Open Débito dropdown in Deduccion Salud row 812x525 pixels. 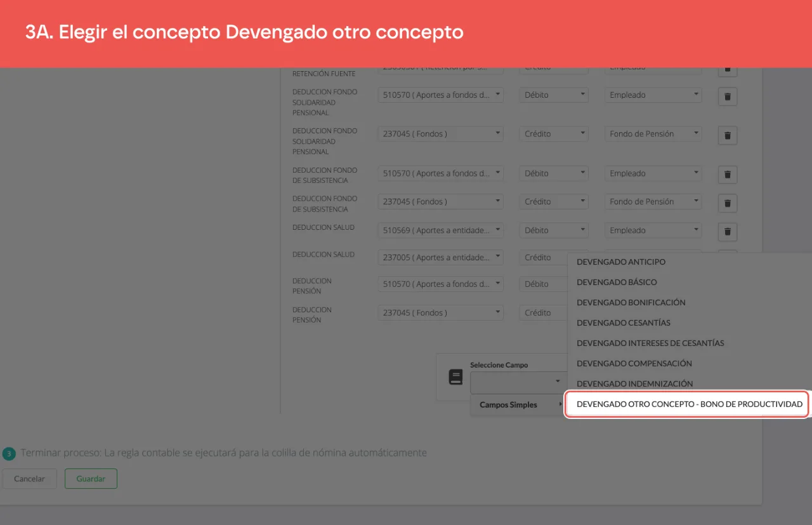click(554, 230)
